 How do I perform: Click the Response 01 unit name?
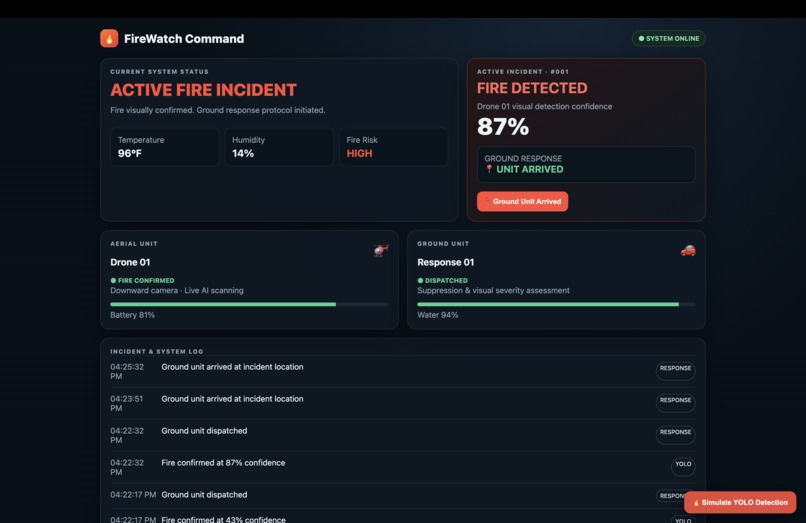tap(446, 262)
